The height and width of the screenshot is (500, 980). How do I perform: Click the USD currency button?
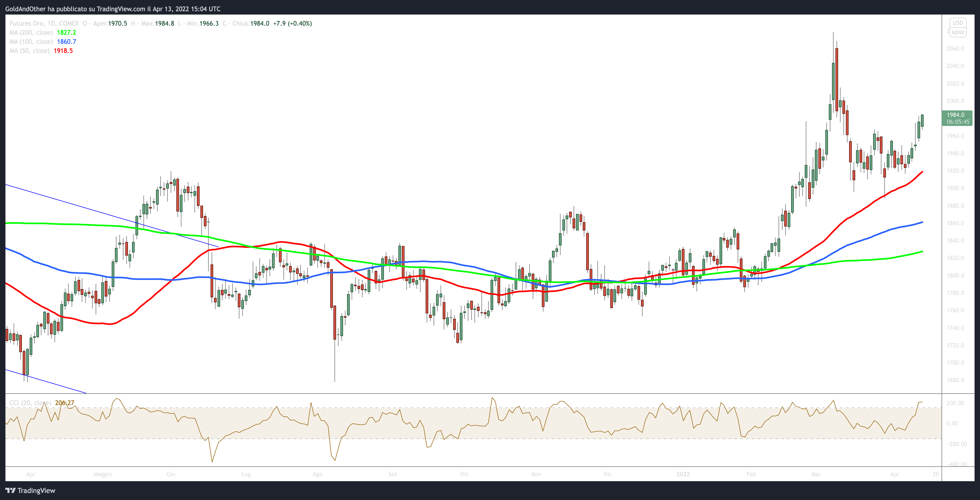tap(958, 23)
